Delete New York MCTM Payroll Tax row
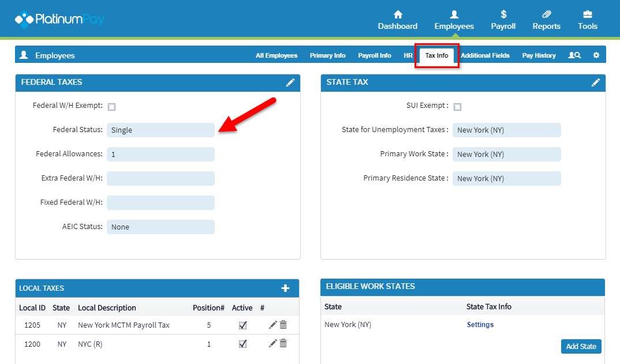The height and width of the screenshot is (364, 620). (283, 325)
